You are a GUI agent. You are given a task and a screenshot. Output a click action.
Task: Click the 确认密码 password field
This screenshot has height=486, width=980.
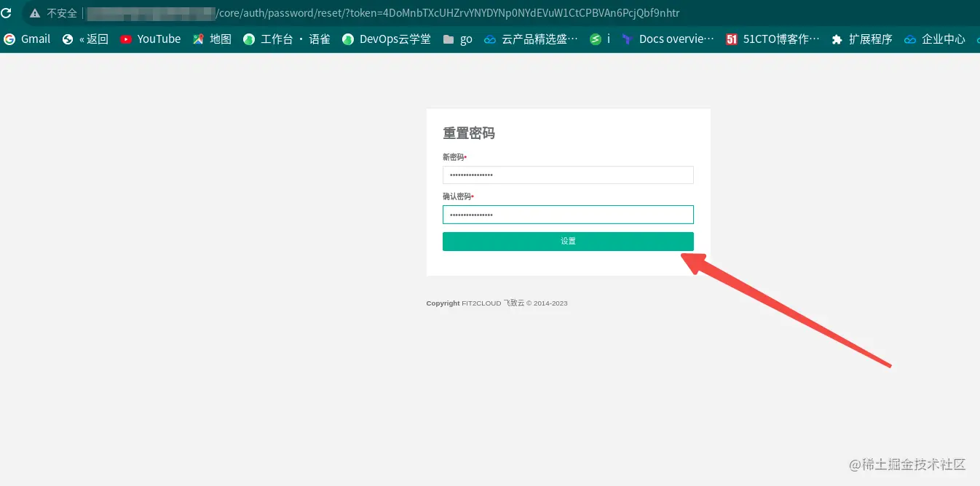click(568, 215)
